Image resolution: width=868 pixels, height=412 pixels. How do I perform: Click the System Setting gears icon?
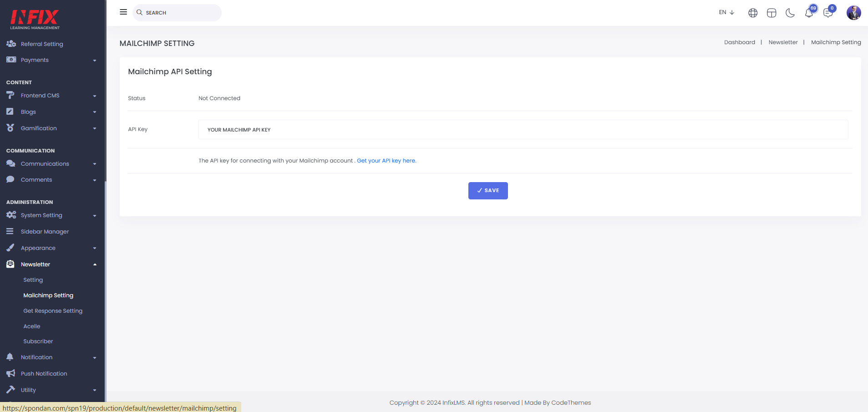(x=11, y=215)
